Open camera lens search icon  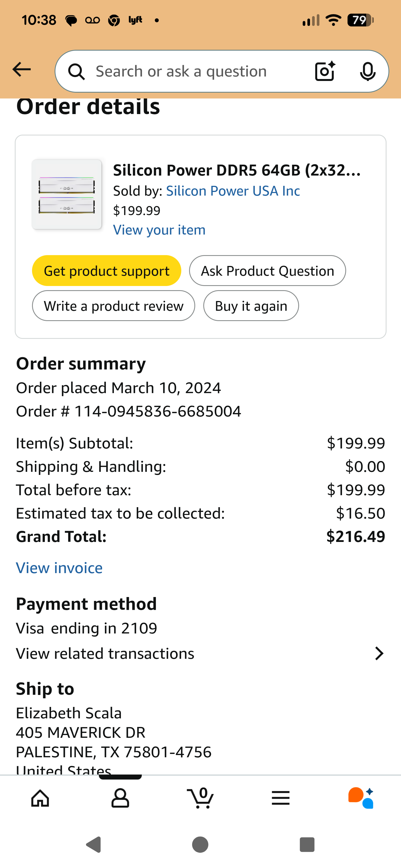click(325, 71)
